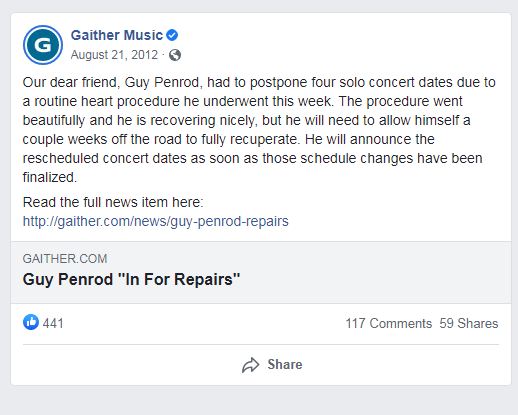
Task: Click the word "finalized" ending the post
Action: (x=50, y=177)
